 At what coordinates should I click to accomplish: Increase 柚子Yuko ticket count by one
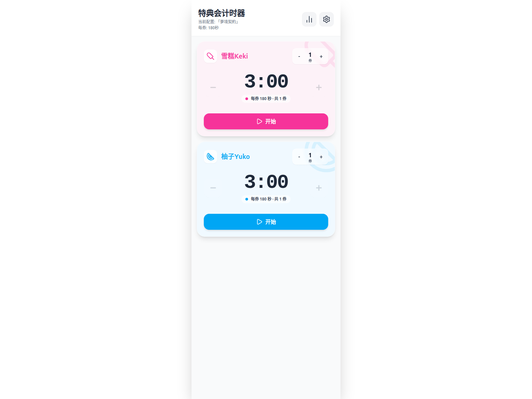click(x=321, y=157)
